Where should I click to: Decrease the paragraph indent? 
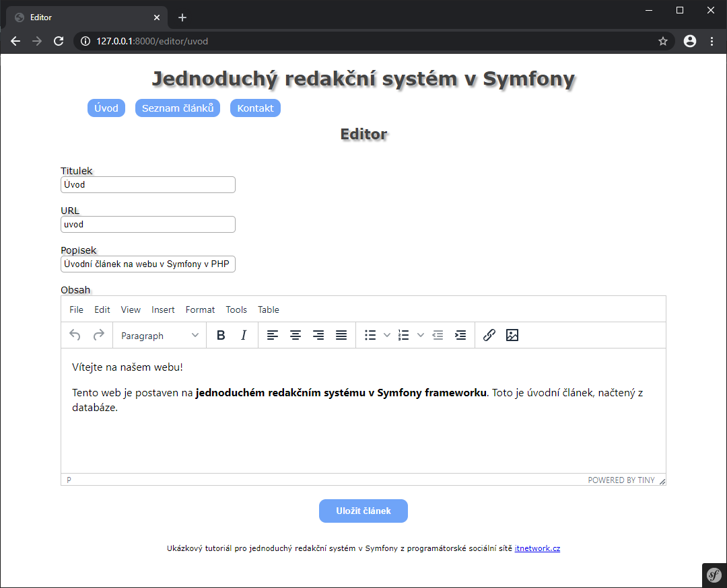[438, 335]
